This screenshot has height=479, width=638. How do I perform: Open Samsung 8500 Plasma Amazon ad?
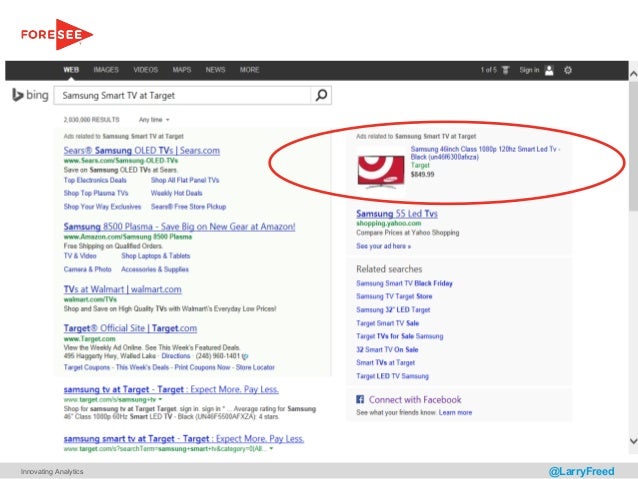click(x=179, y=227)
